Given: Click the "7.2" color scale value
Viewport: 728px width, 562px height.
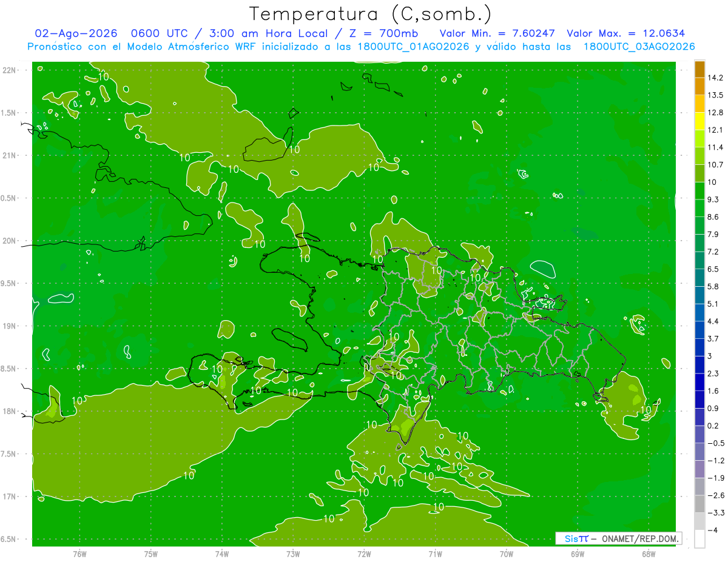Looking at the screenshot, I should click(713, 252).
